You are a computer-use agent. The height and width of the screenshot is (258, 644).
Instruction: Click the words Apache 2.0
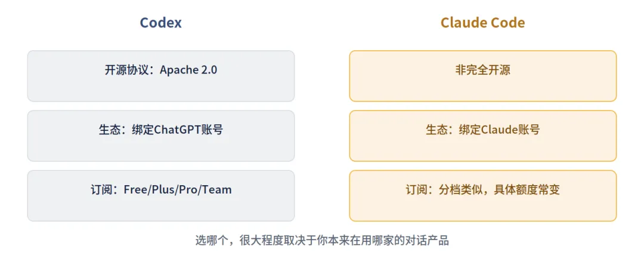(x=188, y=70)
